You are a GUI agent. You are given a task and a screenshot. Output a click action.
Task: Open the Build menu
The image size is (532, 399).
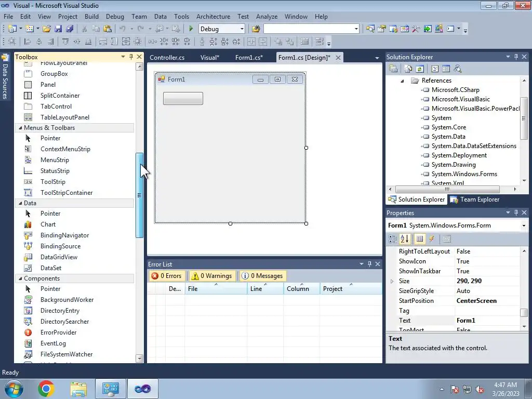point(91,16)
